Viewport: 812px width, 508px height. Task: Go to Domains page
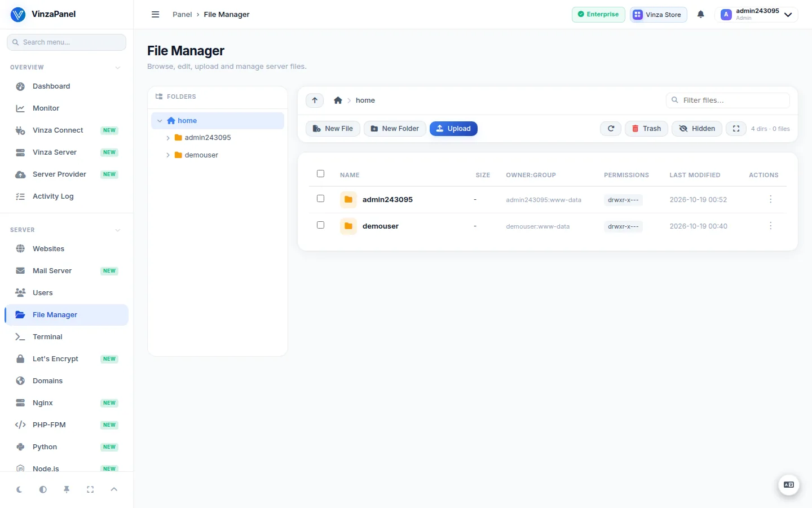[x=67, y=381]
